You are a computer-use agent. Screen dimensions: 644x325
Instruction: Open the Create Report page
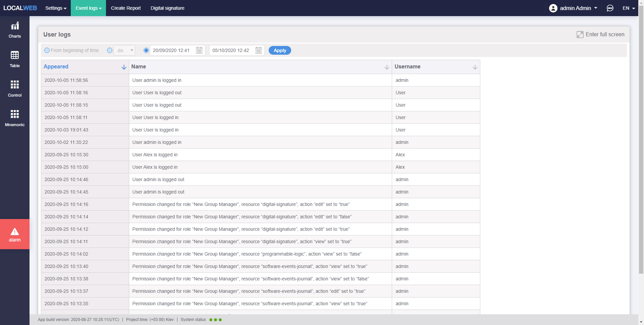126,8
